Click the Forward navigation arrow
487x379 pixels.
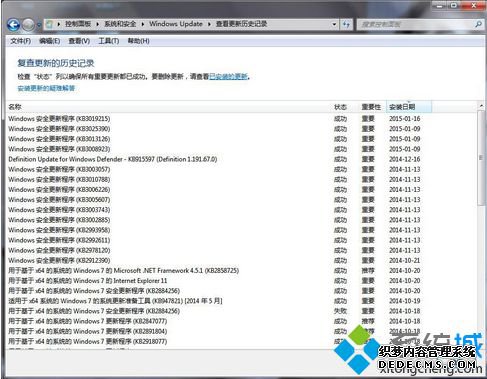pyautogui.click(x=28, y=24)
